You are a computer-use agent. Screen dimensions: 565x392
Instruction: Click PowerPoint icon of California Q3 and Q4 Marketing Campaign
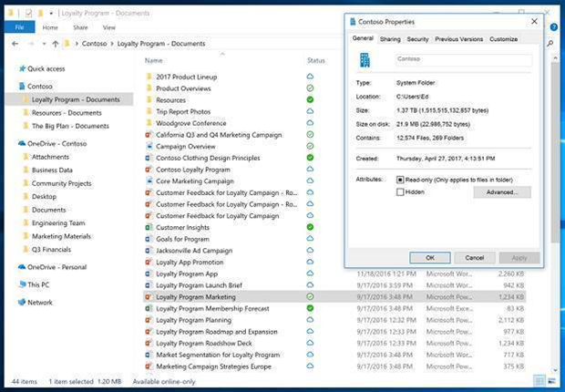click(x=149, y=135)
